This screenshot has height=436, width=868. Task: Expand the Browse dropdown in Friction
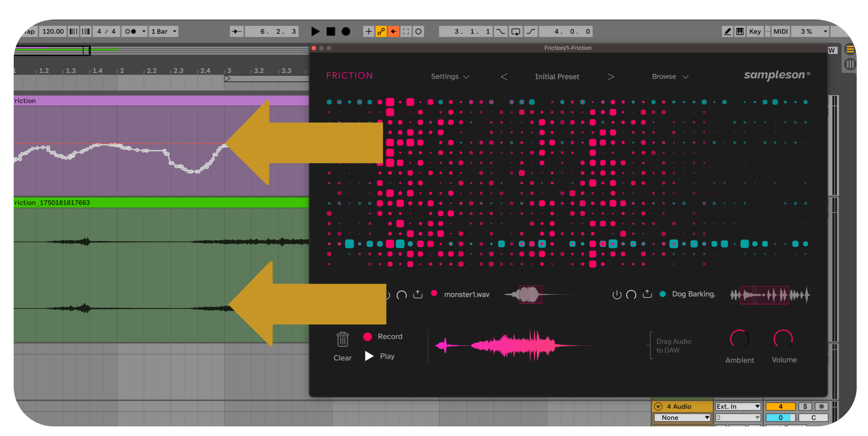tap(670, 76)
